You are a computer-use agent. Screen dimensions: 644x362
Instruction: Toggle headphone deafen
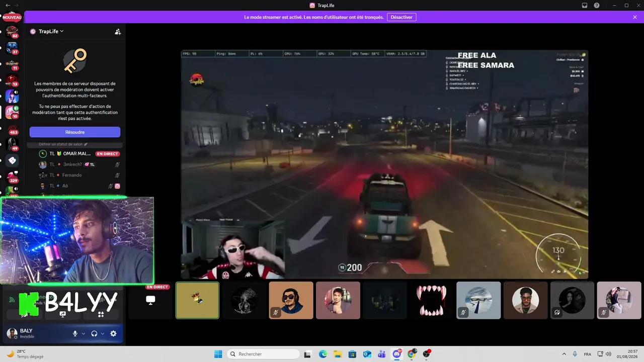[x=94, y=333]
